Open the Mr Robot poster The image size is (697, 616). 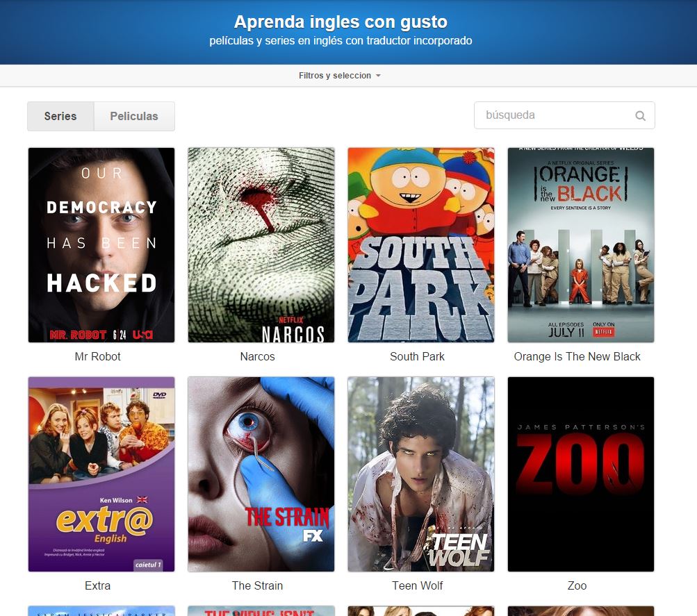click(x=101, y=245)
